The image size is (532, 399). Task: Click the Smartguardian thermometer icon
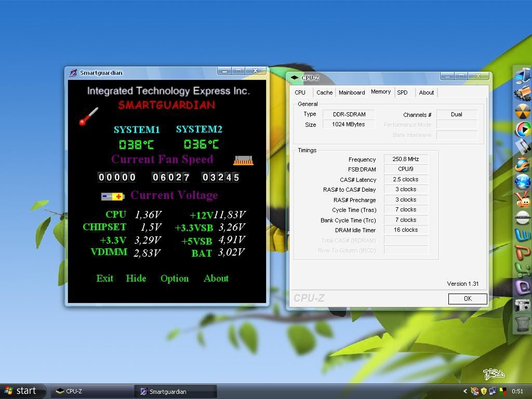click(89, 116)
